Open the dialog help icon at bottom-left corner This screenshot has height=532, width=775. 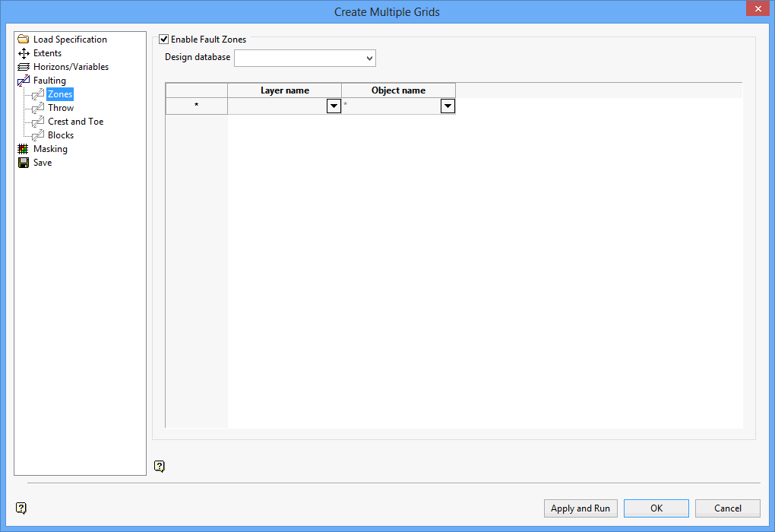[x=21, y=508]
